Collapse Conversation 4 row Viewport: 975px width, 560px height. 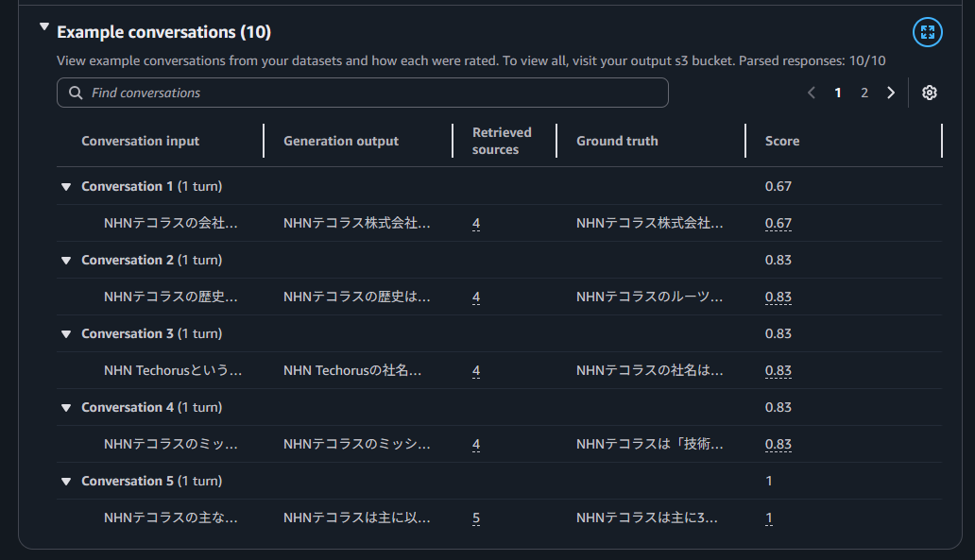point(66,408)
